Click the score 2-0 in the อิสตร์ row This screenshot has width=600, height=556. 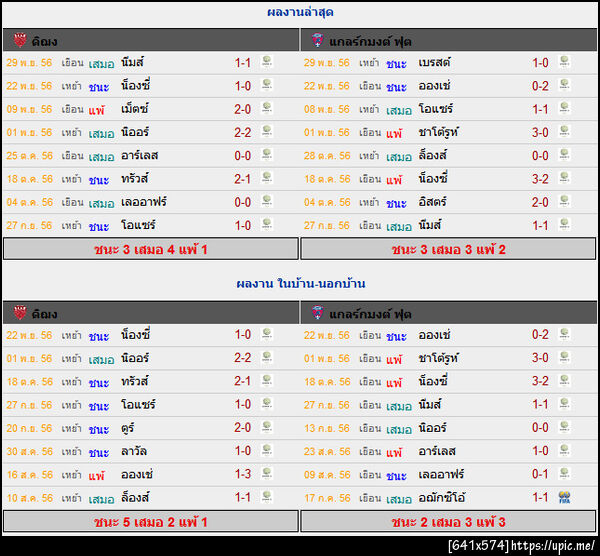click(x=540, y=202)
